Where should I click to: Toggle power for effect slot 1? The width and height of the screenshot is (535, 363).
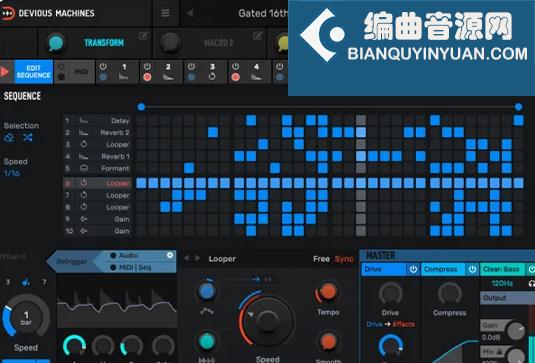pyautogui.click(x=103, y=67)
